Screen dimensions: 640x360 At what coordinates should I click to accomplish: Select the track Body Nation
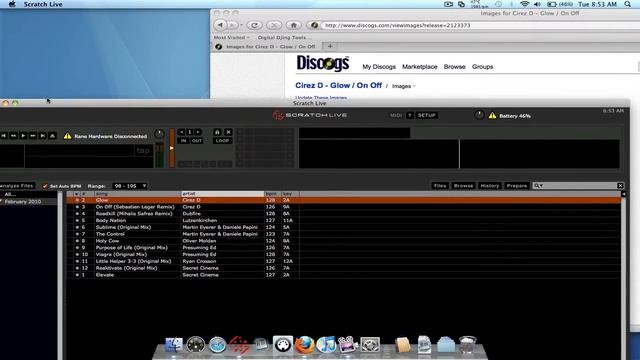pyautogui.click(x=344, y=220)
